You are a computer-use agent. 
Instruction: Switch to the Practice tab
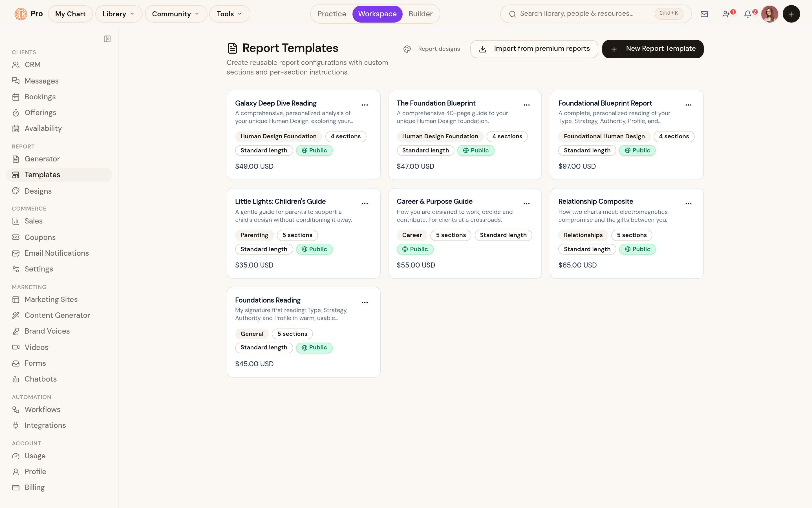(332, 14)
